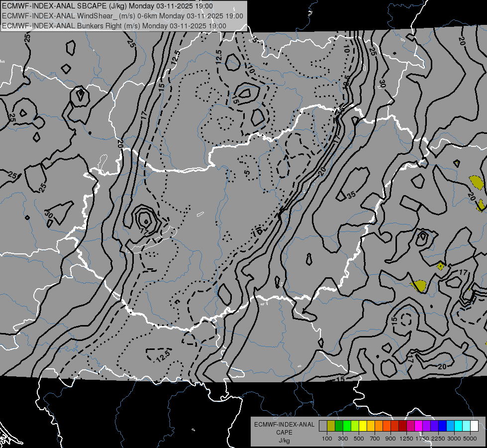Image resolution: width=487 pixels, height=448 pixels.
Task: Pick the cyan swatch right of 3000
Action: tap(459, 426)
